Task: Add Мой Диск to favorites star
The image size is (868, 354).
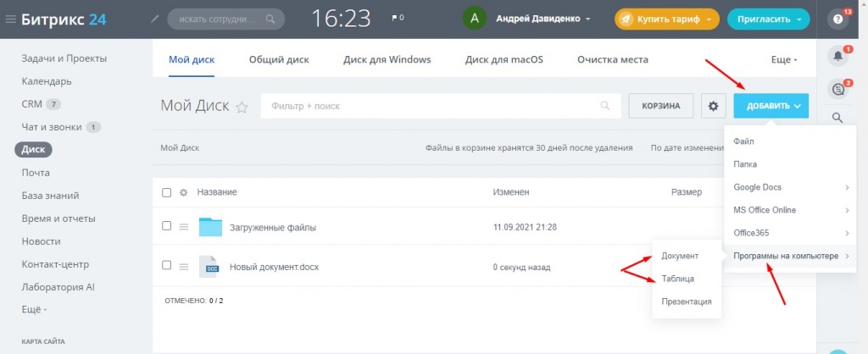Action: (242, 108)
